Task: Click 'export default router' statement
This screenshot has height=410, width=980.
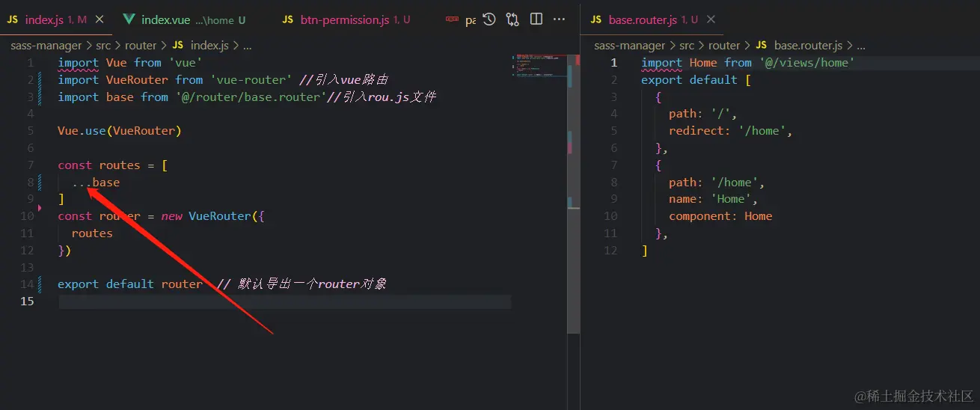Action: tap(130, 284)
